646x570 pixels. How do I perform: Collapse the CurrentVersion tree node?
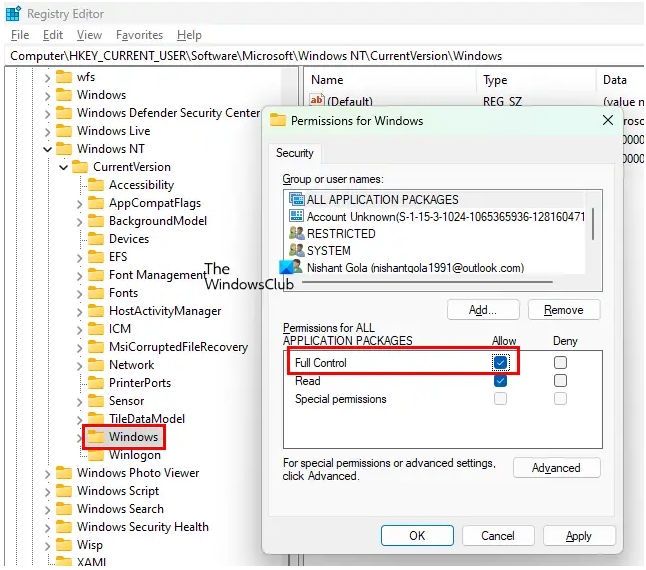coord(63,167)
